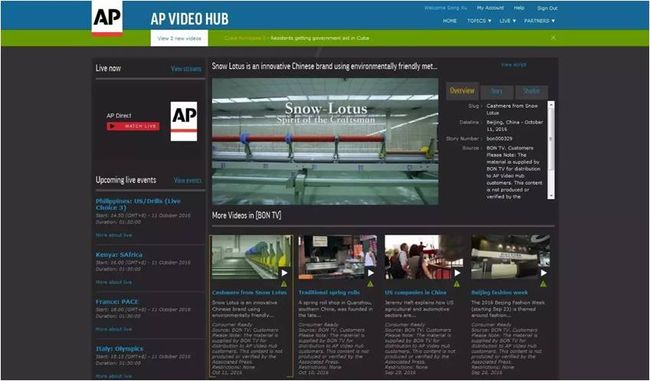650x381 pixels.
Task: Play the Cashmere from Snow Lotus thumbnail video
Action: [284, 273]
